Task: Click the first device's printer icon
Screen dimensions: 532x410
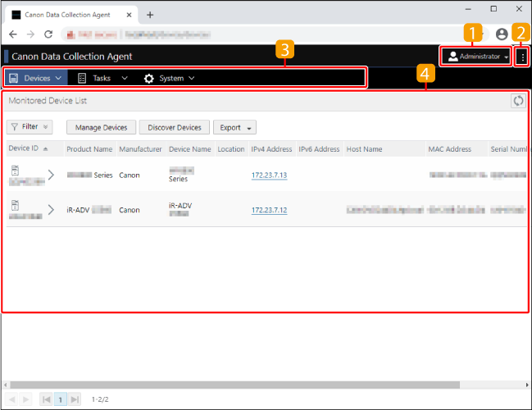Action: click(15, 170)
